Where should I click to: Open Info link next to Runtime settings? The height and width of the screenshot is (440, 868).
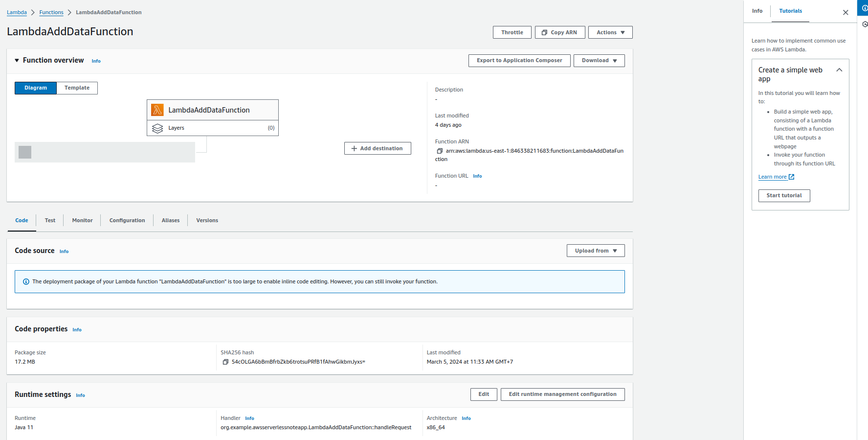point(80,395)
